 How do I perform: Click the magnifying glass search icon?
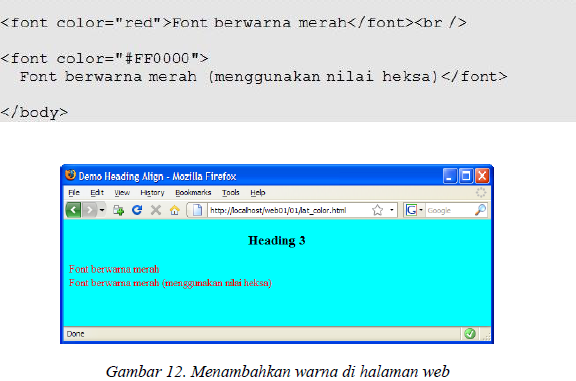tap(480, 210)
